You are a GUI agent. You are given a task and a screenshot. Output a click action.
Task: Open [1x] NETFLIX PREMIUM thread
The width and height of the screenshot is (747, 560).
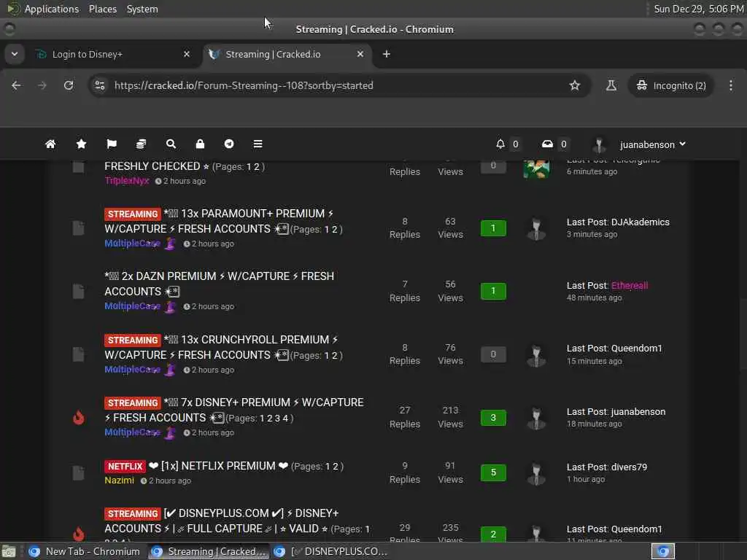tap(218, 466)
